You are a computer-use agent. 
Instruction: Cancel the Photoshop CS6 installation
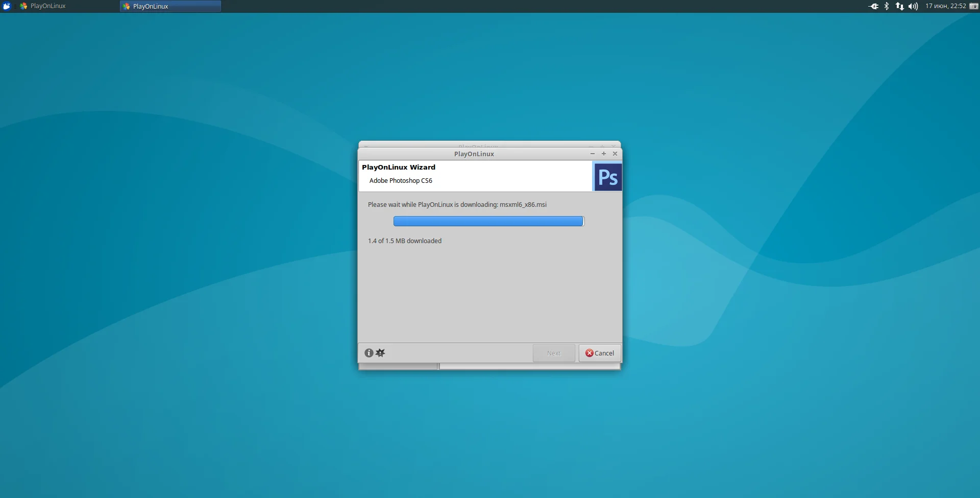[x=600, y=353]
